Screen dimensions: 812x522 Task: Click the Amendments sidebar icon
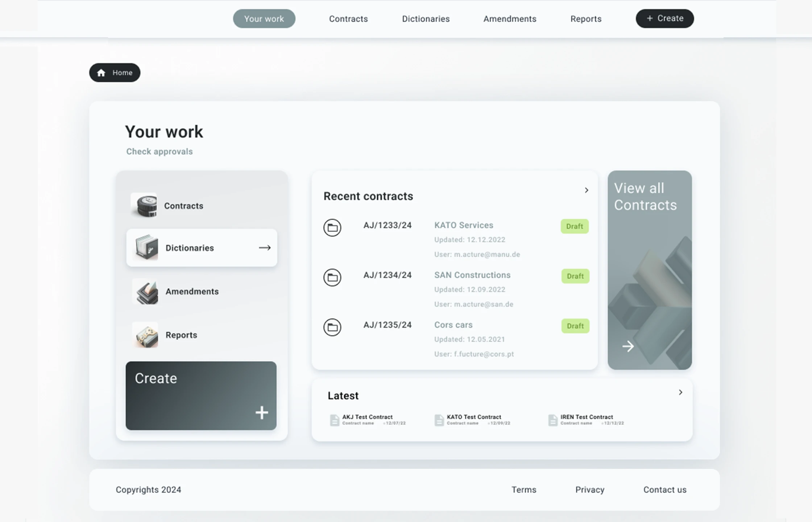pos(145,292)
